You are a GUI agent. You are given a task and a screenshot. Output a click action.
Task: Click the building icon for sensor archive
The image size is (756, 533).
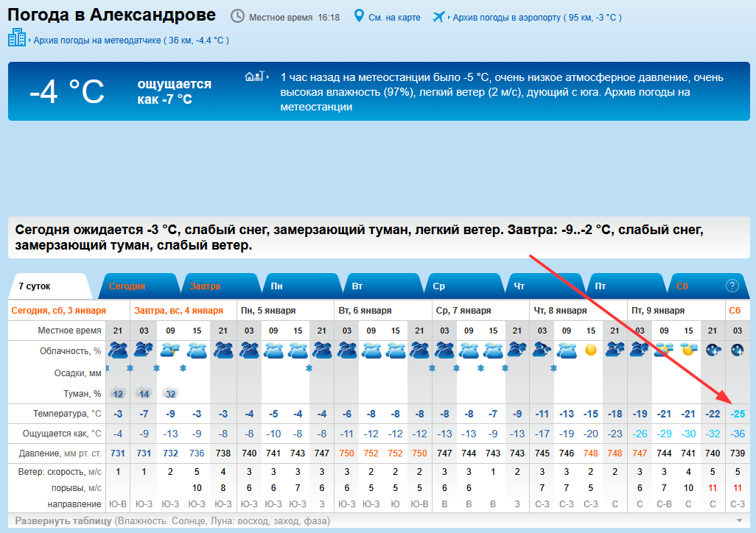(x=16, y=38)
